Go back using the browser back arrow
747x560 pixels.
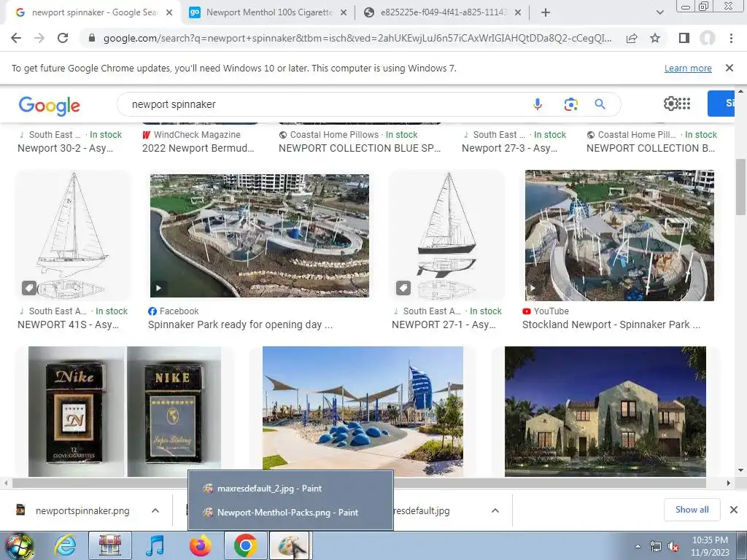[x=16, y=38]
